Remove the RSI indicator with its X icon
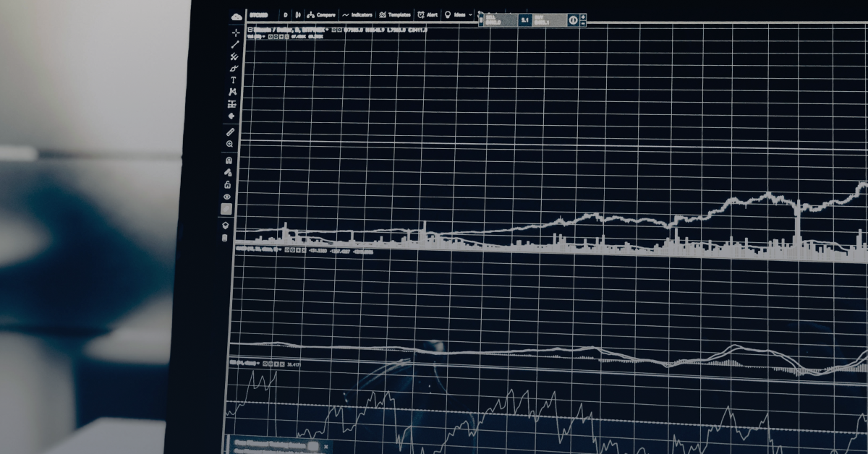Viewport: 868px width, 454px height. tap(282, 364)
